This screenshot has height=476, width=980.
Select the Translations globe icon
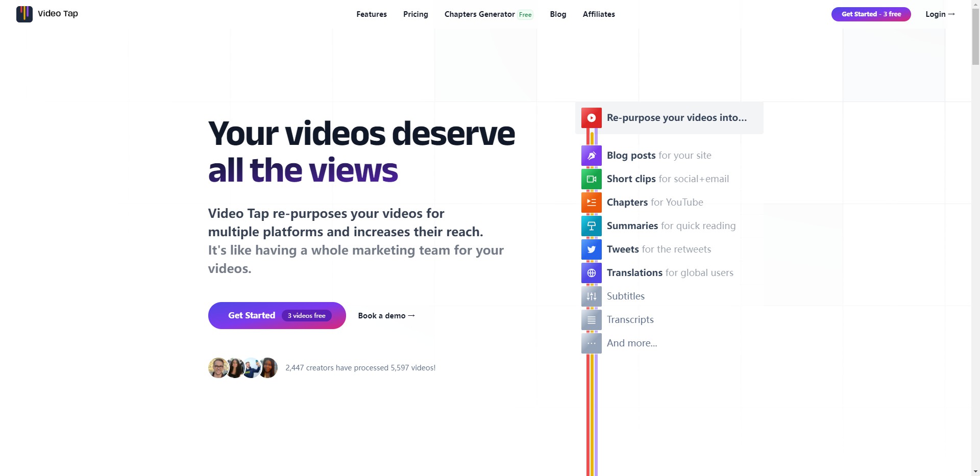591,272
